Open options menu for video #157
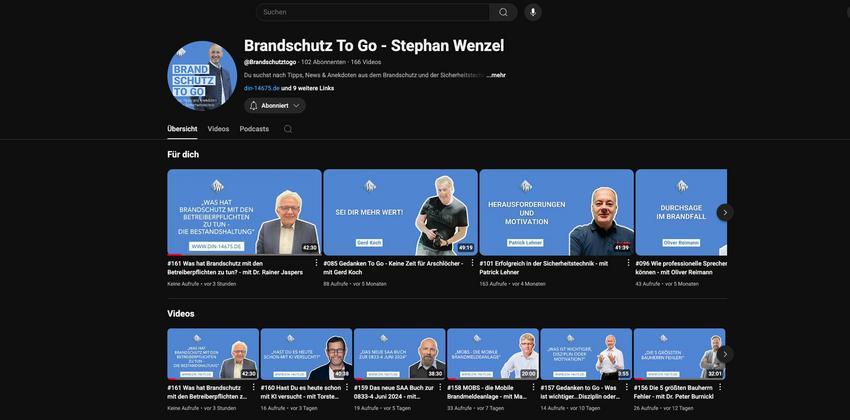The width and height of the screenshot is (850, 420). point(626,387)
